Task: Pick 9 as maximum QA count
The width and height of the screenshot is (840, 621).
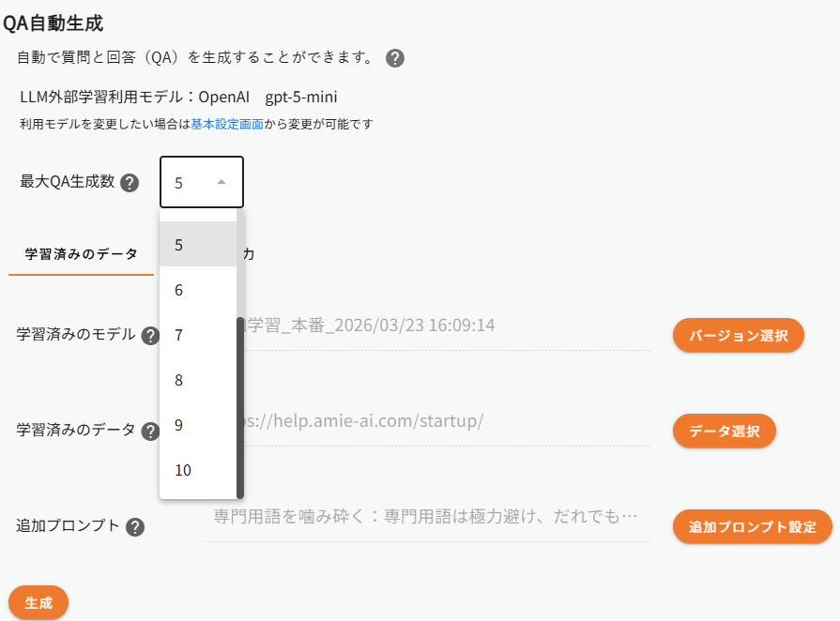Action: (x=197, y=425)
